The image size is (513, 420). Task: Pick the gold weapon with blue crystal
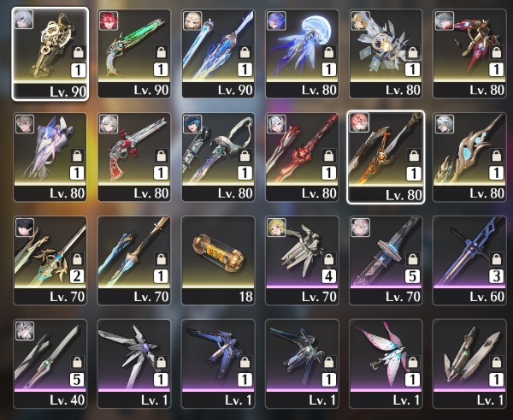click(469, 157)
